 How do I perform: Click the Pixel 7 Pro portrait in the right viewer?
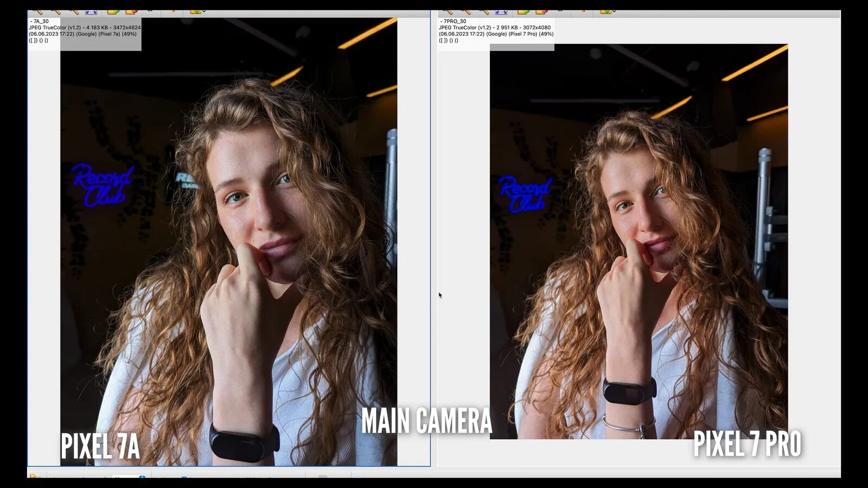639,241
